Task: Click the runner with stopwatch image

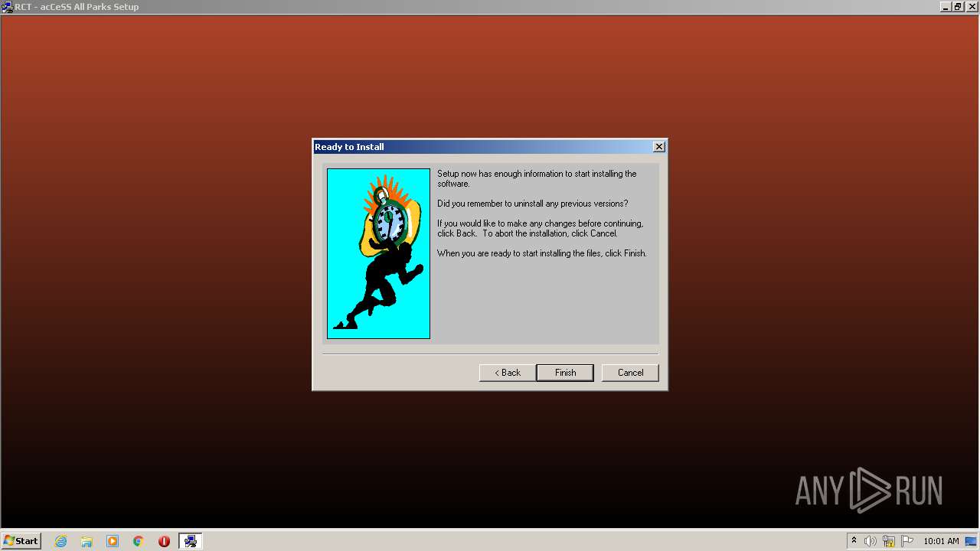Action: (378, 253)
